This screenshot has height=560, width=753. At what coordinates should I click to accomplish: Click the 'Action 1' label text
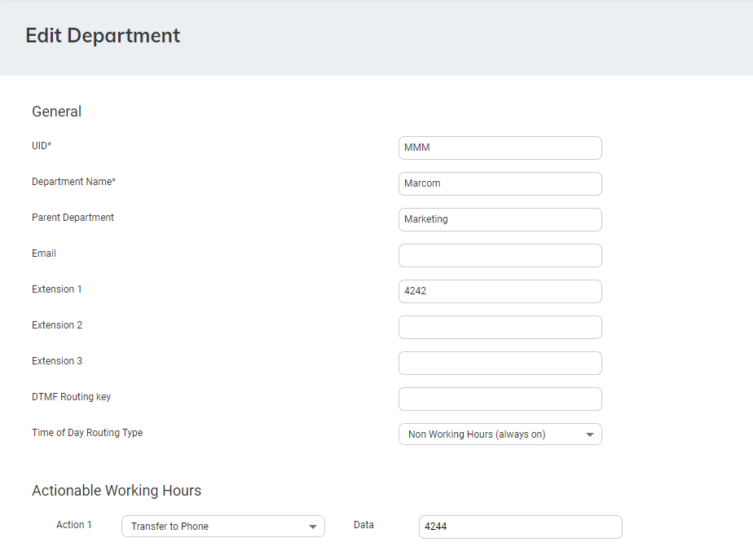[74, 525]
